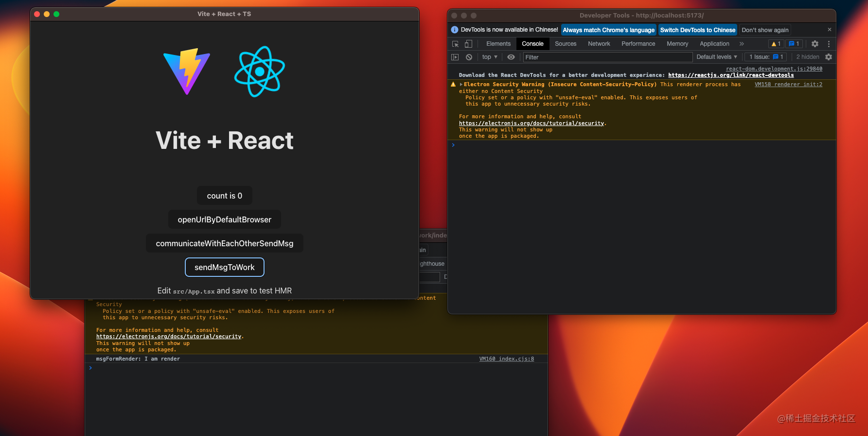The image size is (868, 436).
Task: Toggle the device toolbar icon
Action: pyautogui.click(x=468, y=44)
